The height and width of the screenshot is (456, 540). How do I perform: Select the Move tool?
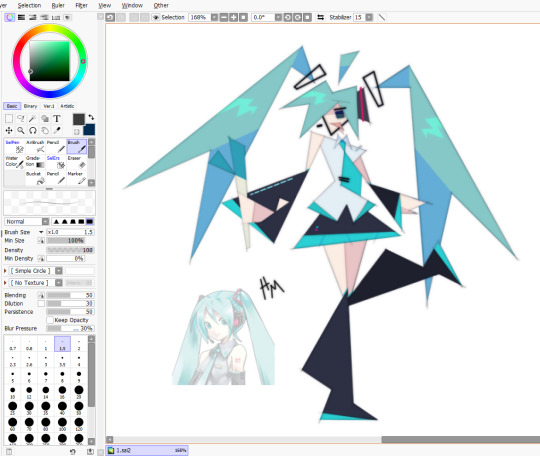click(x=9, y=131)
